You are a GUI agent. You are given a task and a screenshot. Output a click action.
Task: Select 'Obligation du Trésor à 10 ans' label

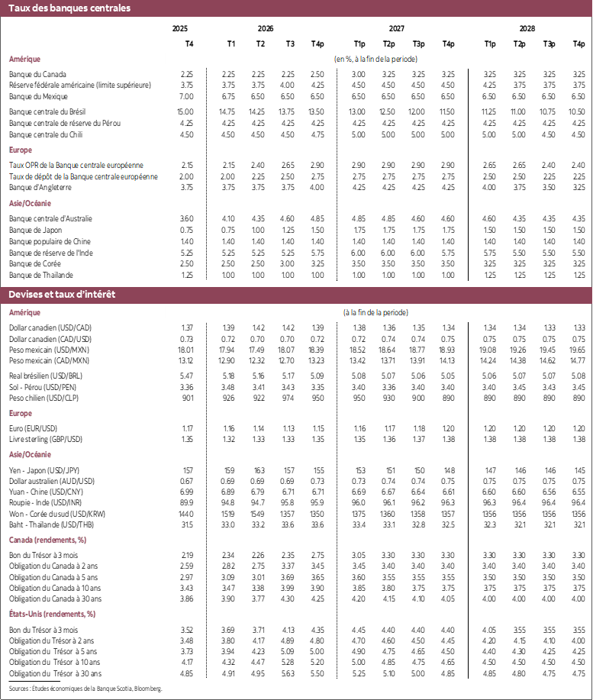point(54,663)
